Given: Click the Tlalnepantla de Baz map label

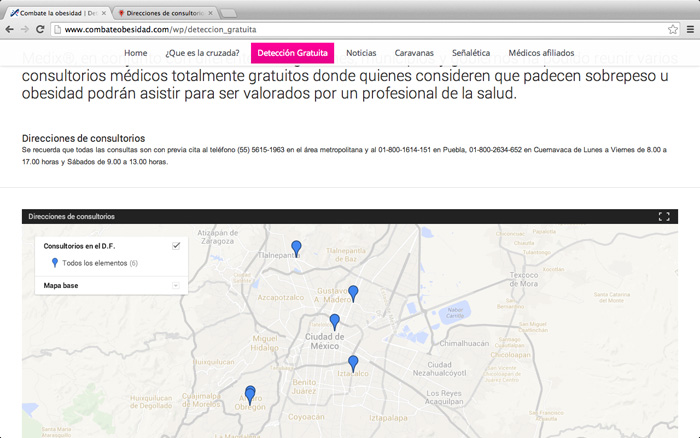Looking at the screenshot, I should coord(346,255).
